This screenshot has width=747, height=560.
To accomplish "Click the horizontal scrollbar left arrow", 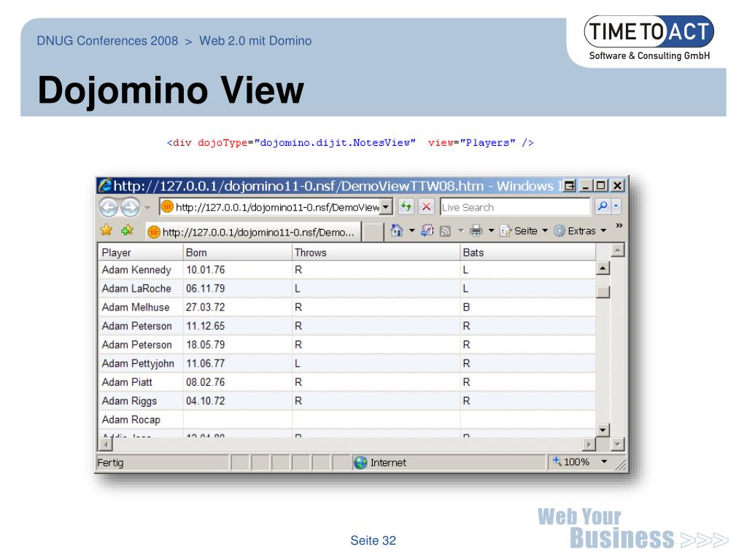I will pos(105,445).
